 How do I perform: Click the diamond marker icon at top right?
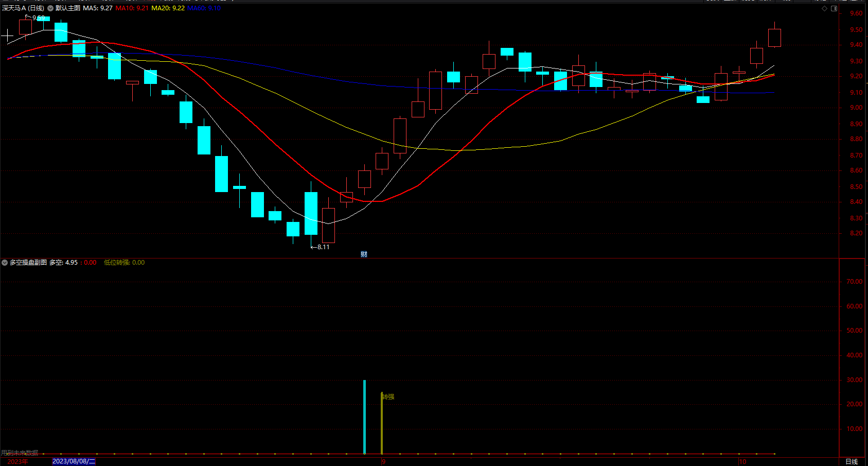pyautogui.click(x=824, y=8)
